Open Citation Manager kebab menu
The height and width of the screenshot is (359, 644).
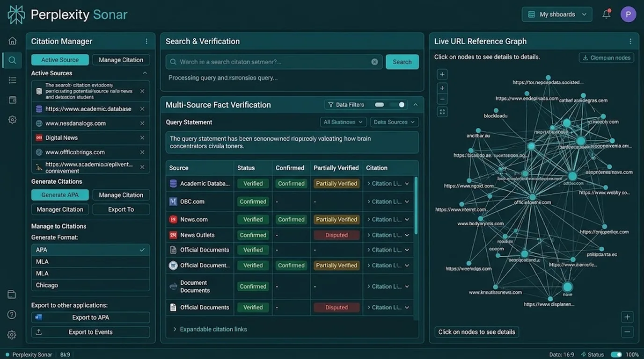tap(146, 42)
